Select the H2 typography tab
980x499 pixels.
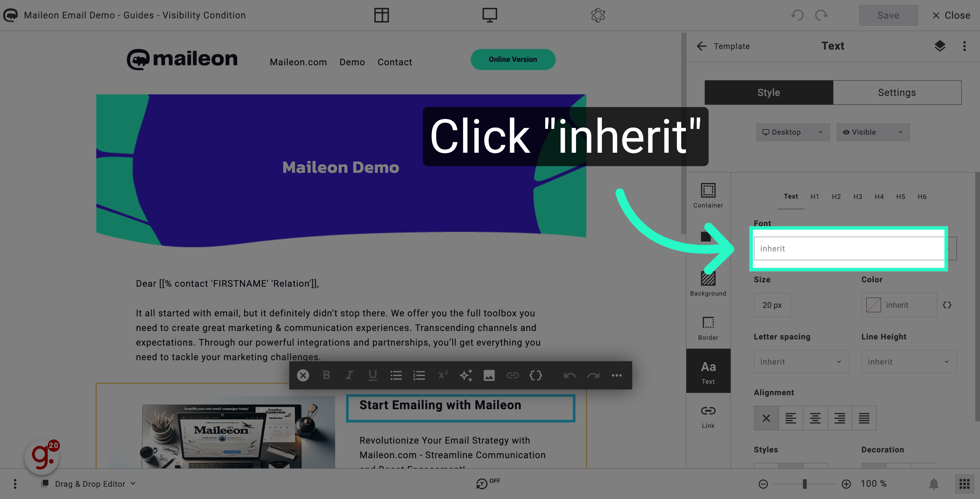tap(836, 197)
